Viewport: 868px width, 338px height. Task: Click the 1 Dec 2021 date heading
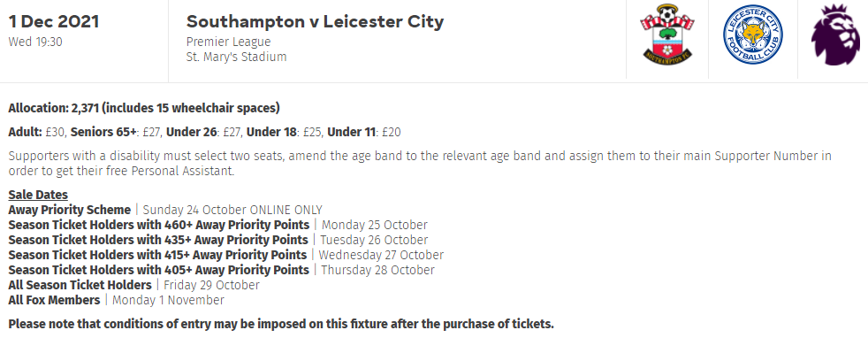tap(54, 22)
